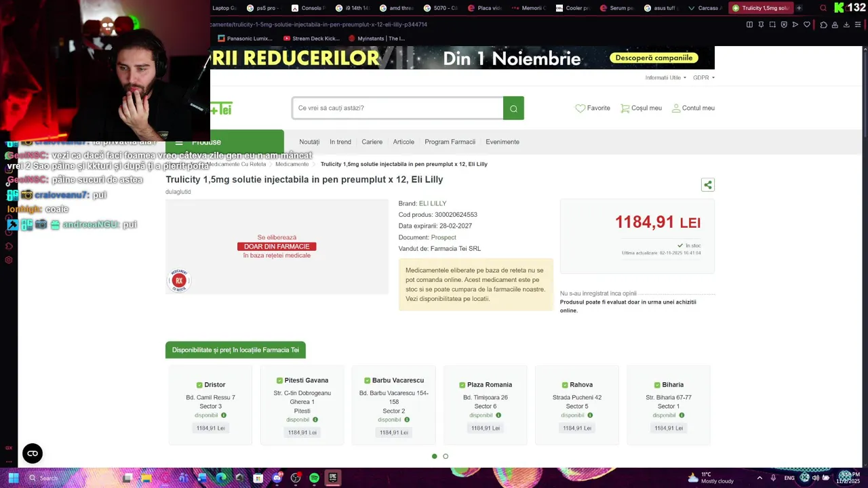Click info icon next to Dristor disponibil
This screenshot has width=868, height=488.
[x=224, y=415]
